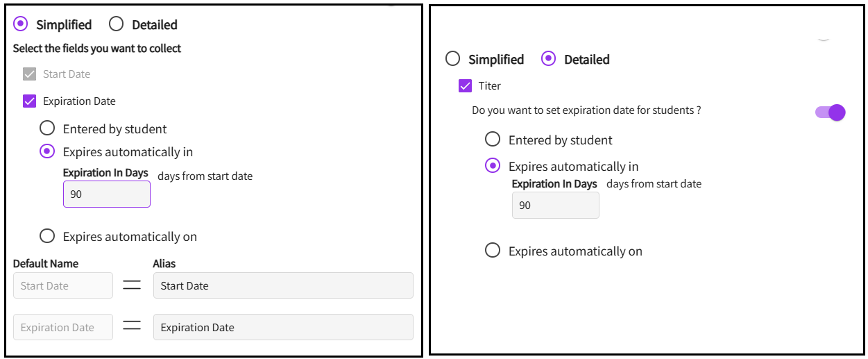Click the equals icon beside Start Date alias
Image resolution: width=868 pixels, height=359 pixels.
pos(132,285)
